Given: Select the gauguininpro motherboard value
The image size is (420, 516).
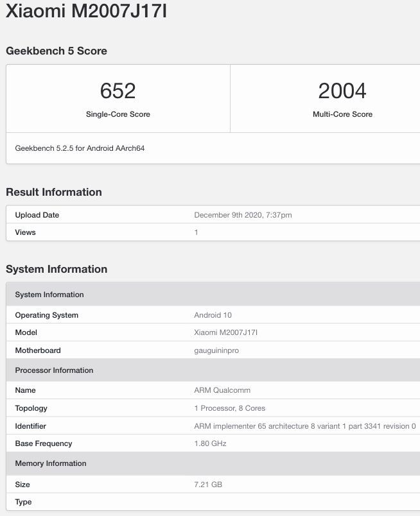Looking at the screenshot, I should click(x=216, y=350).
